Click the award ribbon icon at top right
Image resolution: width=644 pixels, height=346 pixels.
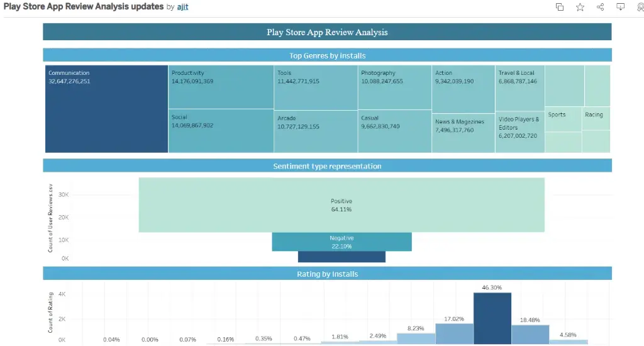pyautogui.click(x=640, y=7)
